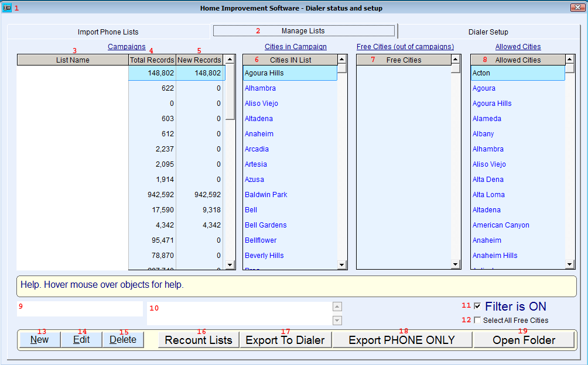Click the Recount Lists button
588x365 pixels.
[x=199, y=340]
